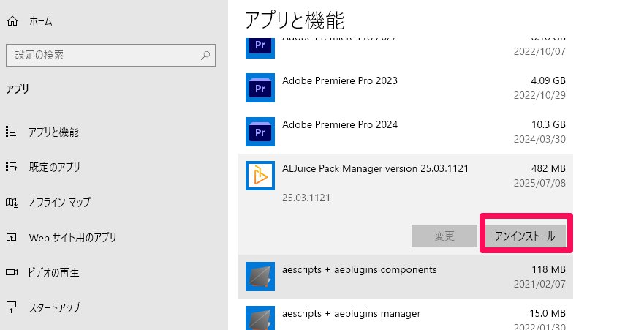The height and width of the screenshot is (330, 644).
Task: Click the アンインストール button for AEJuice
Action: coord(524,236)
